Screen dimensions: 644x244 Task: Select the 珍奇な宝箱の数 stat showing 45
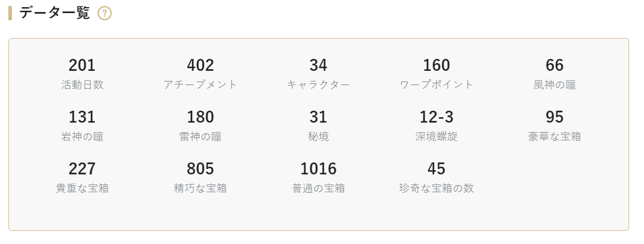pyautogui.click(x=436, y=177)
